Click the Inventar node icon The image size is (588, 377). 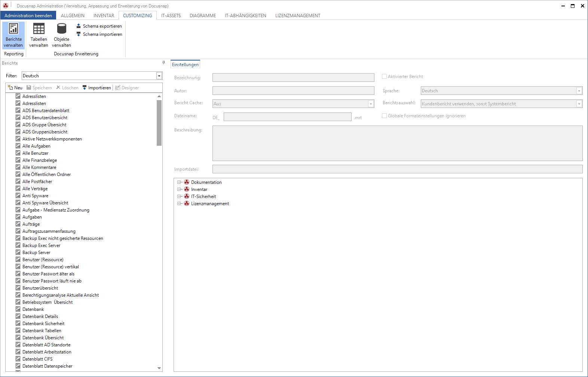(x=187, y=189)
